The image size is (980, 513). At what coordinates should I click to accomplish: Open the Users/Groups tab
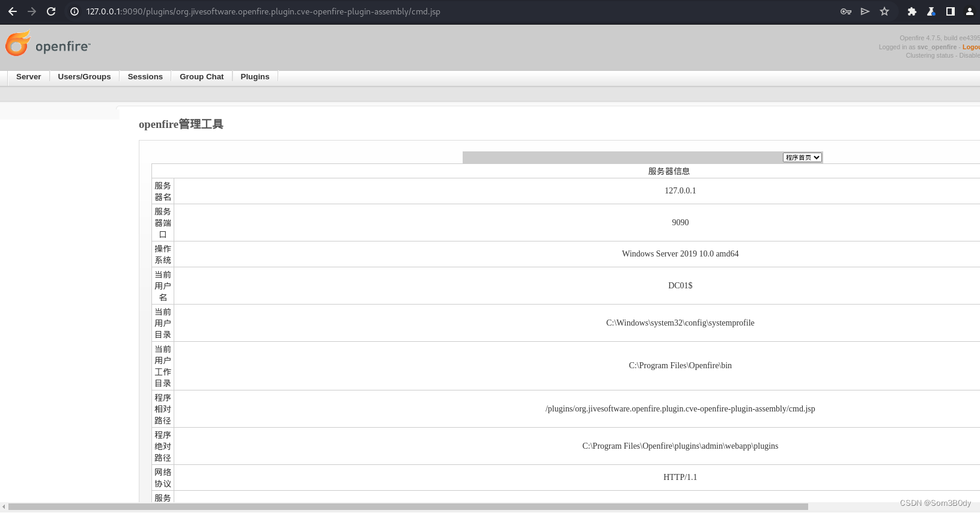point(84,77)
